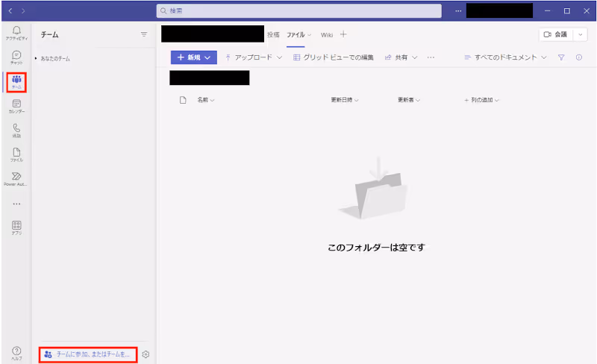Sort by 更新日時 column header
Viewport: 597px width, 364px height.
click(345, 100)
